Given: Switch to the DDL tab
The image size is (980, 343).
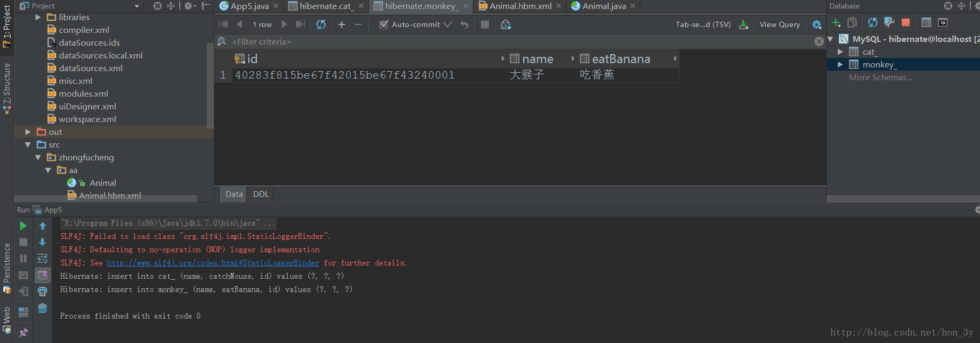Looking at the screenshot, I should 261,194.
